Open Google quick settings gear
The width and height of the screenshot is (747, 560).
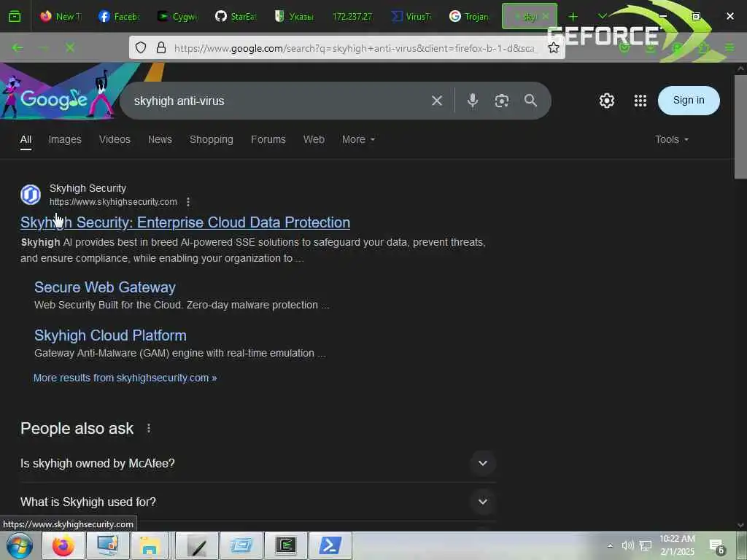pyautogui.click(x=606, y=101)
